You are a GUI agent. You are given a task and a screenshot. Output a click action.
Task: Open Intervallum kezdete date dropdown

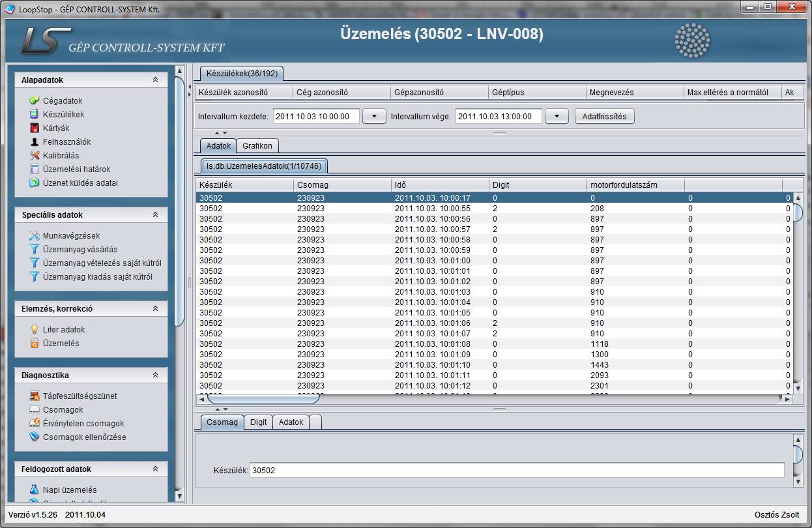coord(374,117)
